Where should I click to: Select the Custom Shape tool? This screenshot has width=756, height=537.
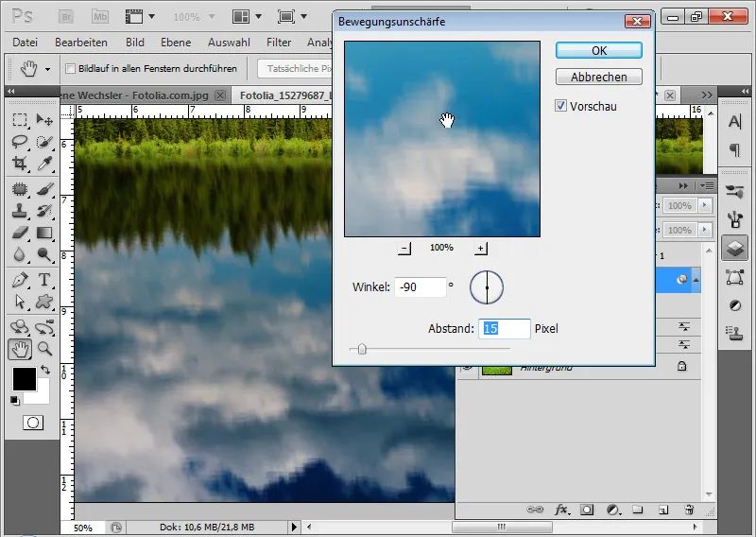tap(44, 302)
